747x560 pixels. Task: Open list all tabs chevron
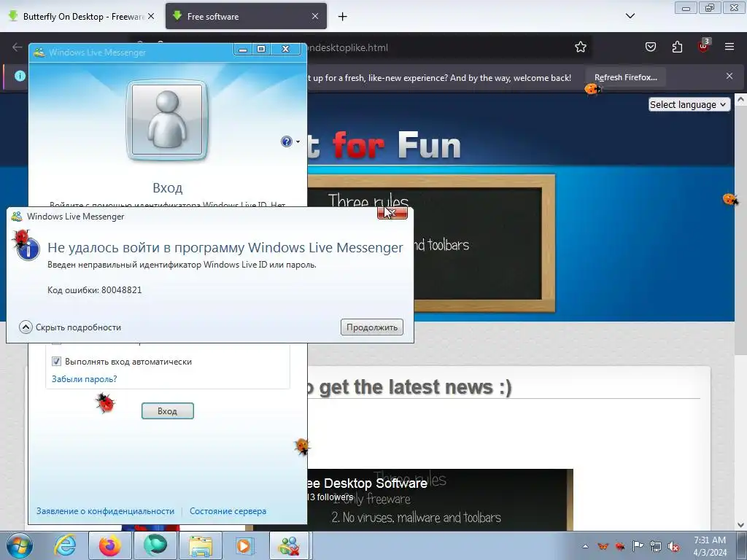click(630, 16)
